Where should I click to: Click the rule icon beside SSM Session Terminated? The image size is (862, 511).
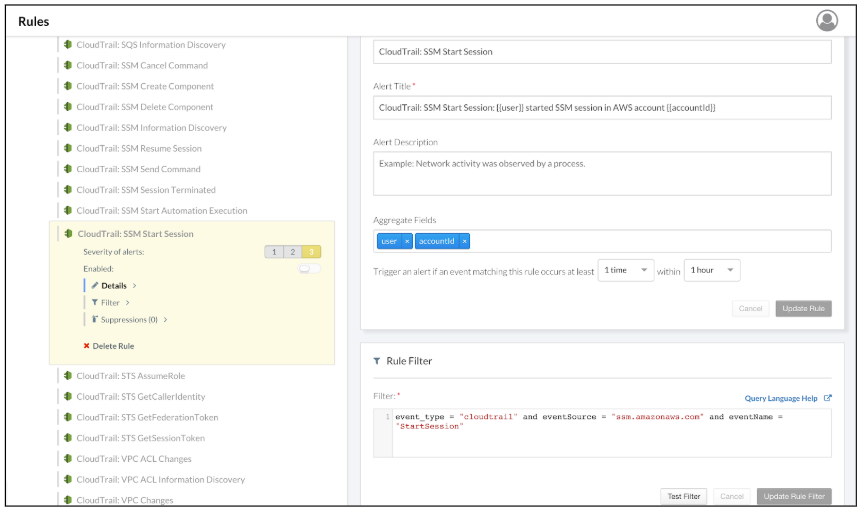pyautogui.click(x=68, y=190)
